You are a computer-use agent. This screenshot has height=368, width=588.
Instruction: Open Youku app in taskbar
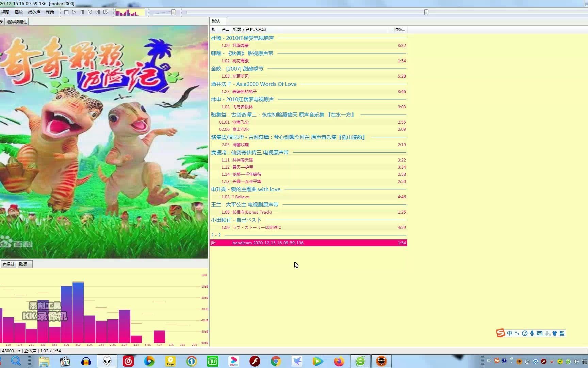234,361
